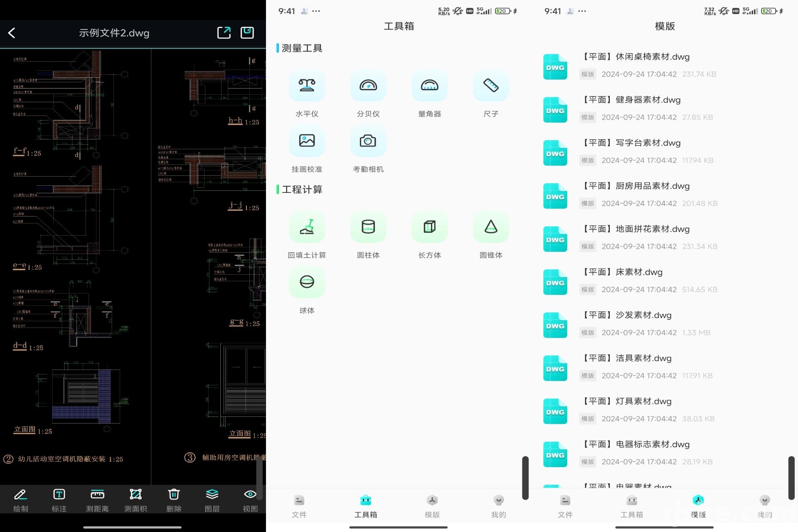Tap DWG icon of 床素材.dwg
The width and height of the screenshot is (798, 532).
(555, 282)
